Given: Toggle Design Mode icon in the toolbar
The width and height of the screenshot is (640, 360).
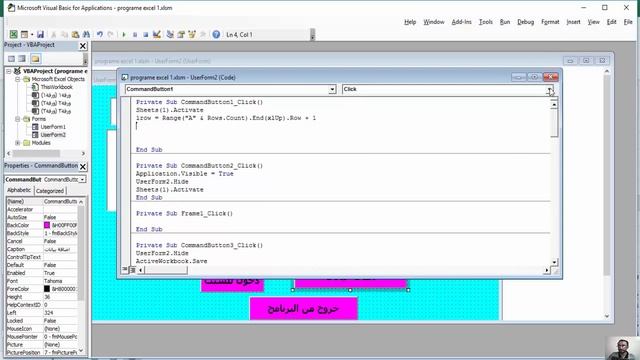Looking at the screenshot, I should pyautogui.click(x=156, y=35).
